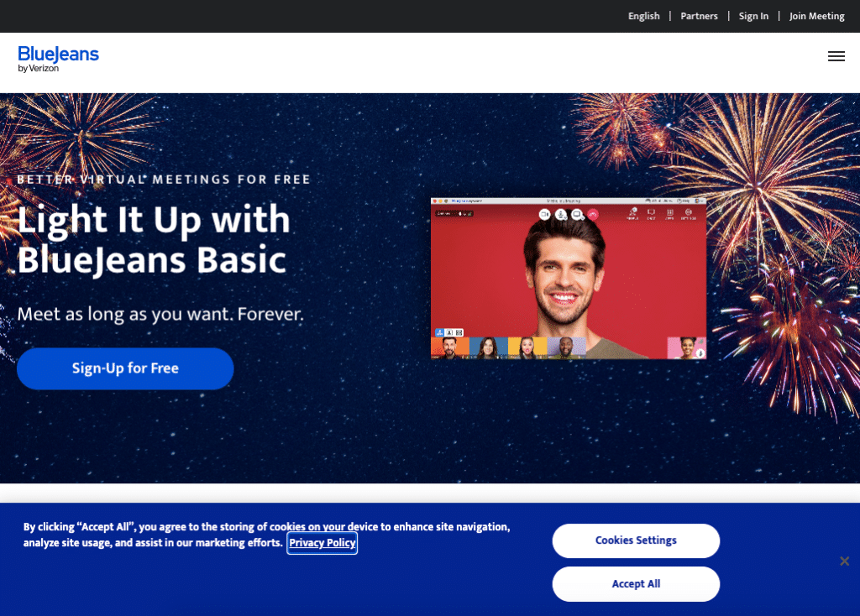Click the screen share icon in the meeting preview
The image size is (860, 616).
(x=577, y=214)
